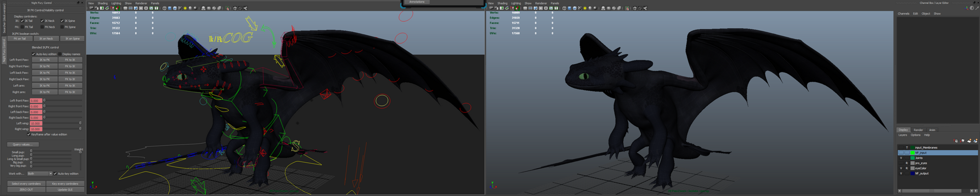Screen dimensions: 980x196
Task: Click move layer up icon in Layer Editor
Action: point(956,141)
